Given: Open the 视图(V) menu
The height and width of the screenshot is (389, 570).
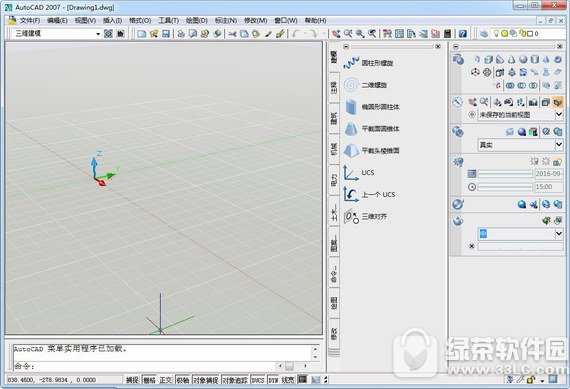Looking at the screenshot, I should (85, 21).
